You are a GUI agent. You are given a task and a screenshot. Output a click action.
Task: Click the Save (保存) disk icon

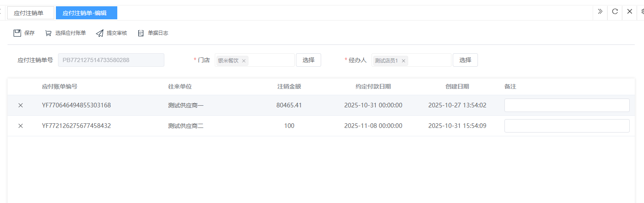17,33
